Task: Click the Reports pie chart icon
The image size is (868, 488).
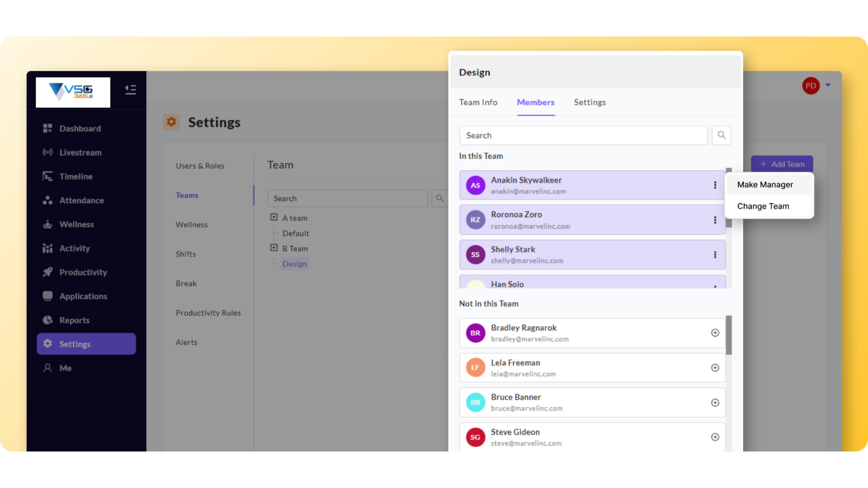Action: pyautogui.click(x=47, y=320)
